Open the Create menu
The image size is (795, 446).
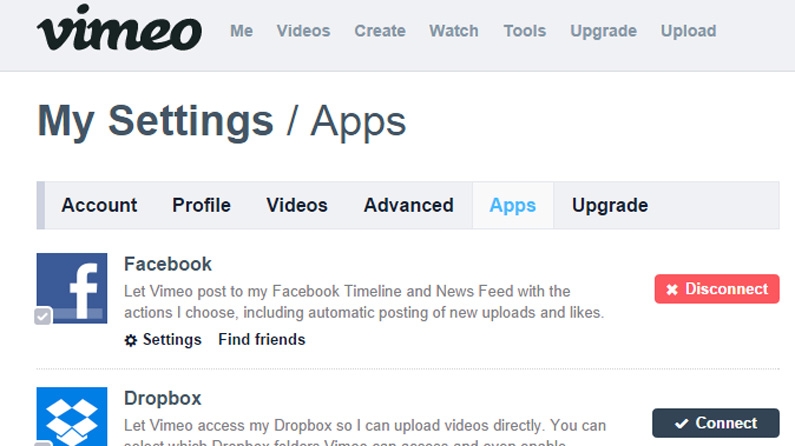coord(380,31)
